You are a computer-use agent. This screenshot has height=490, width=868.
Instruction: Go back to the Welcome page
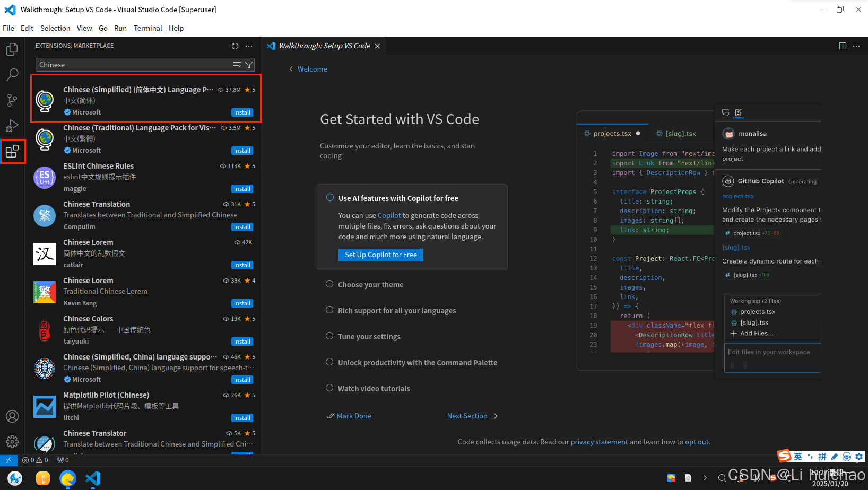[308, 69]
